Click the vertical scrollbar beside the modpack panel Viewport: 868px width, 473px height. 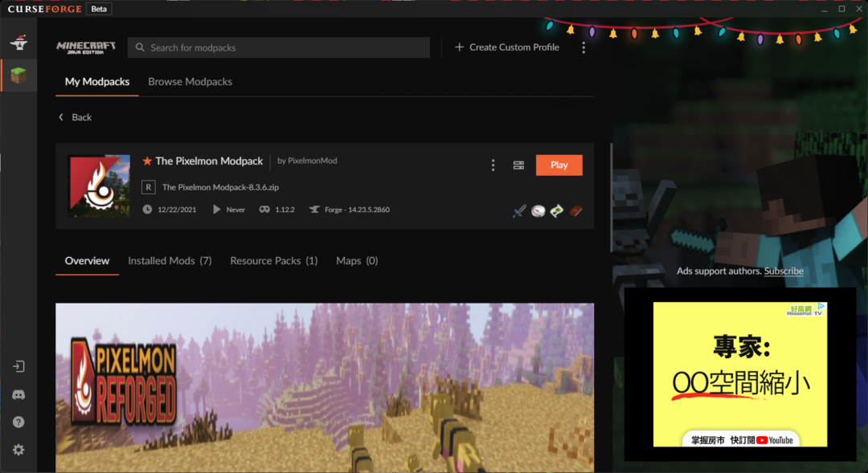[x=611, y=198]
